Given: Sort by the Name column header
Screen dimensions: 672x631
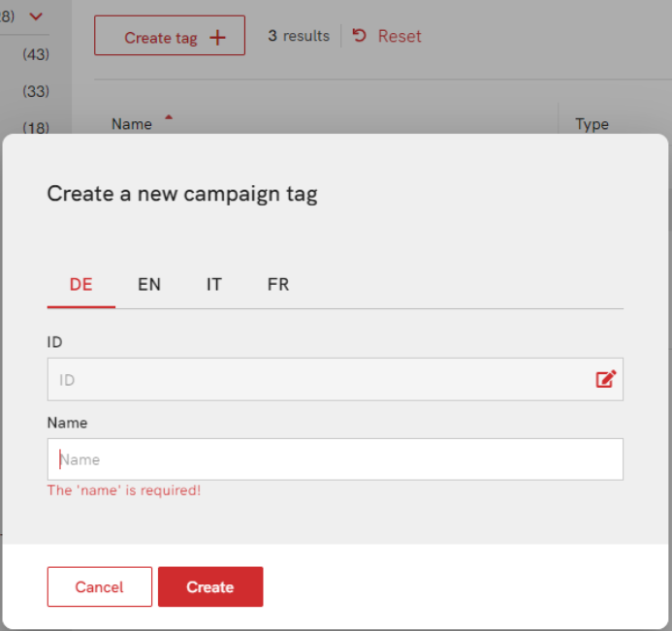Looking at the screenshot, I should (132, 124).
